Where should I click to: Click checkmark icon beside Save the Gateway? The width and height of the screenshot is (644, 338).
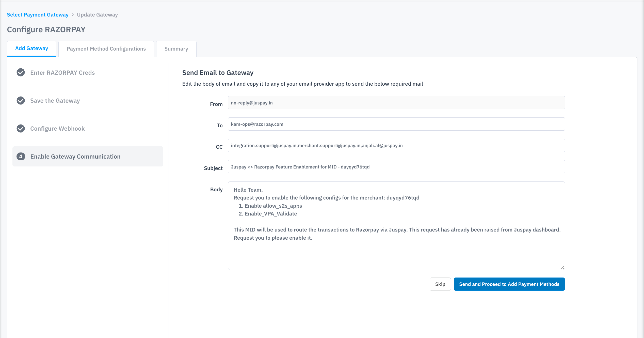tap(21, 101)
